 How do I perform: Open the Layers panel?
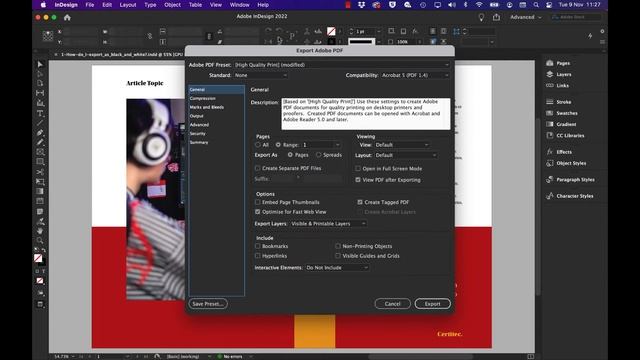(x=559, y=74)
